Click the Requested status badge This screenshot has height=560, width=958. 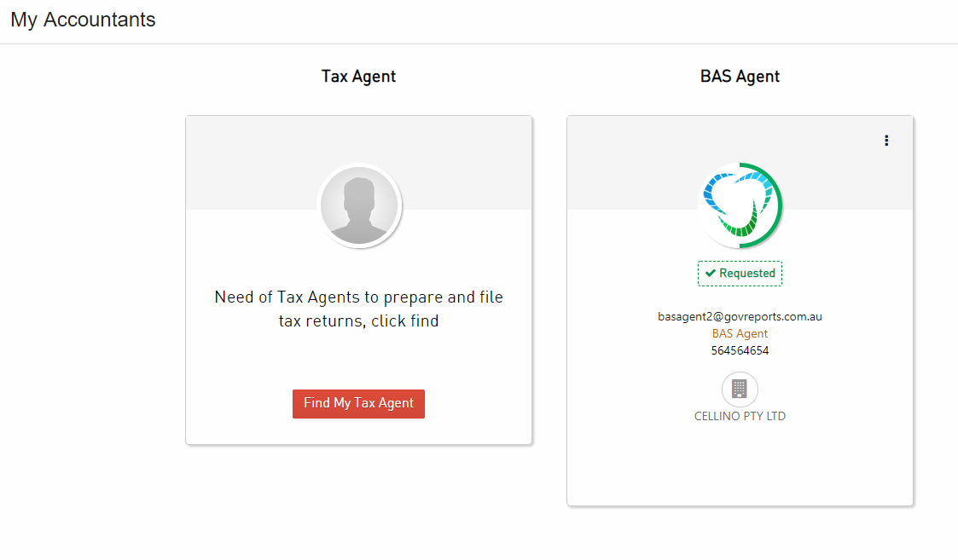click(740, 274)
